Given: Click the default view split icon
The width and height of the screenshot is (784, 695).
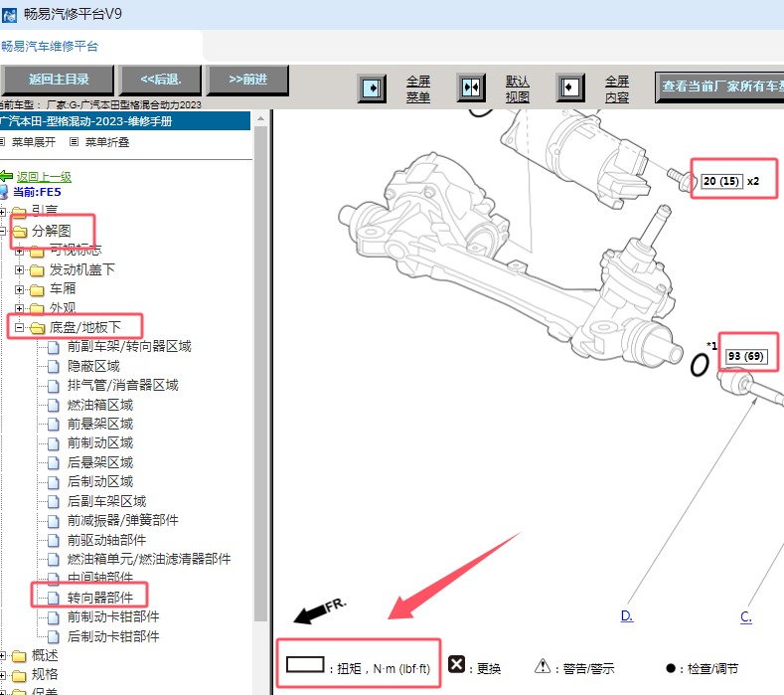Looking at the screenshot, I should coord(471,87).
